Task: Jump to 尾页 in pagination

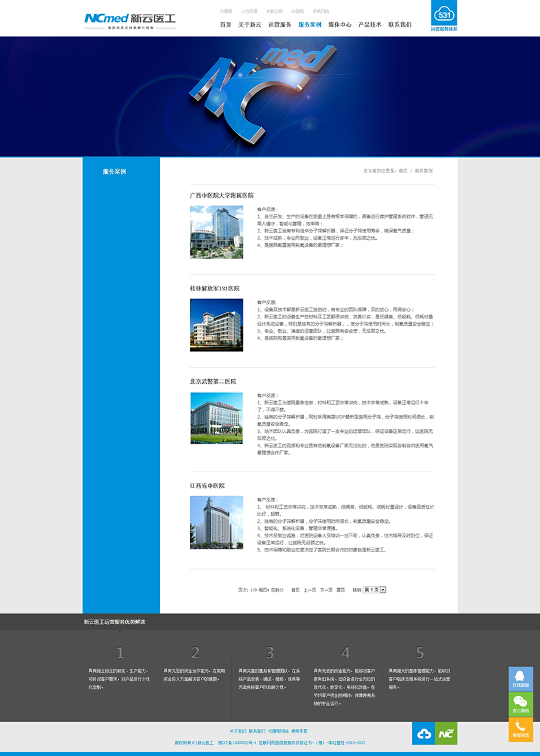Action: [341, 589]
